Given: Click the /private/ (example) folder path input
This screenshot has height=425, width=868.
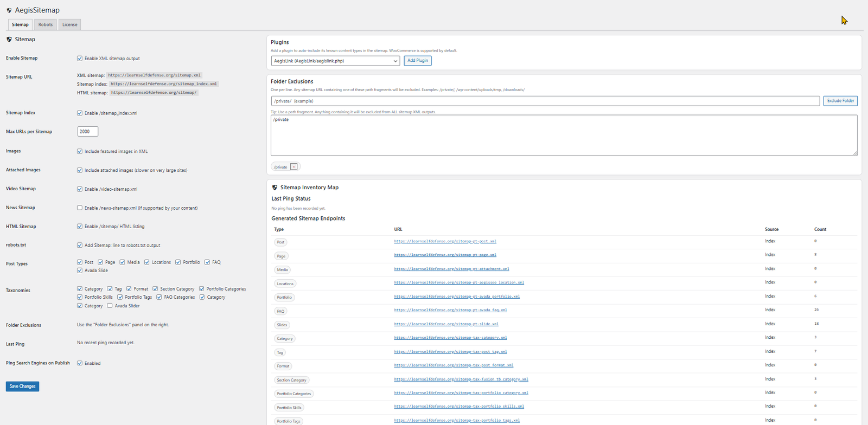Looking at the screenshot, I should pos(545,101).
